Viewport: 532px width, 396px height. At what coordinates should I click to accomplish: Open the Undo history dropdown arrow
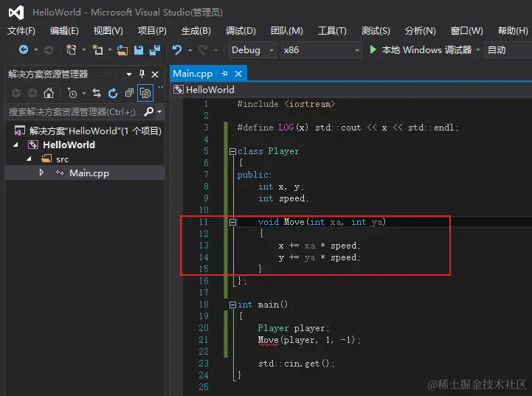click(x=190, y=50)
